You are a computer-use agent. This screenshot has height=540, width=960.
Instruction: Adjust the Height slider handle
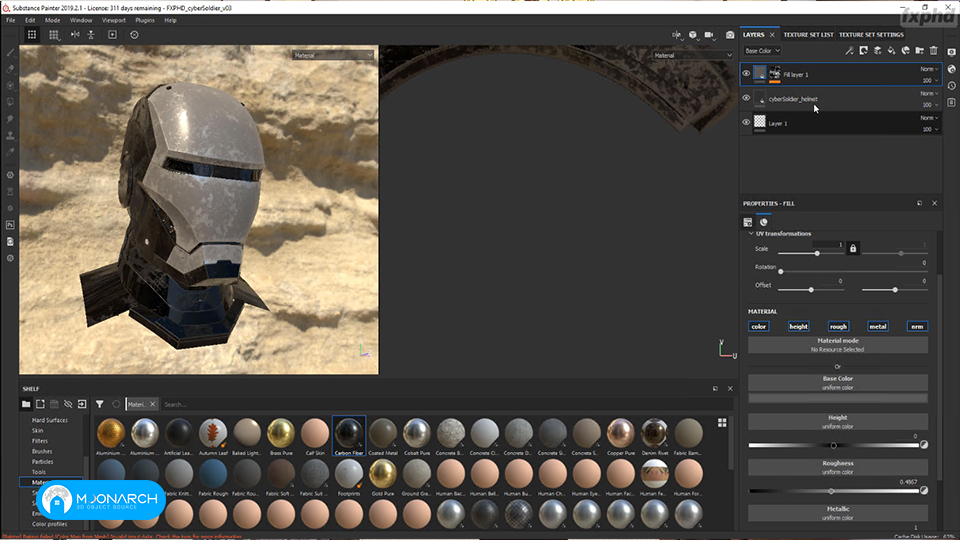click(833, 445)
